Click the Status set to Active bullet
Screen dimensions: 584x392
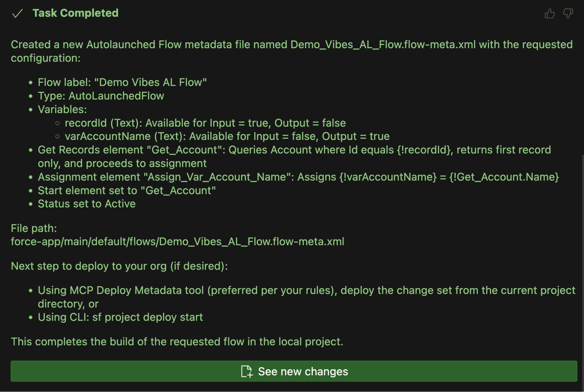click(x=86, y=204)
